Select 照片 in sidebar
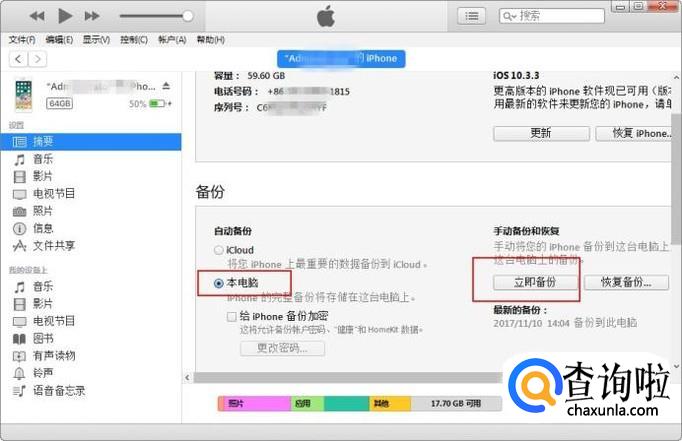 click(43, 211)
